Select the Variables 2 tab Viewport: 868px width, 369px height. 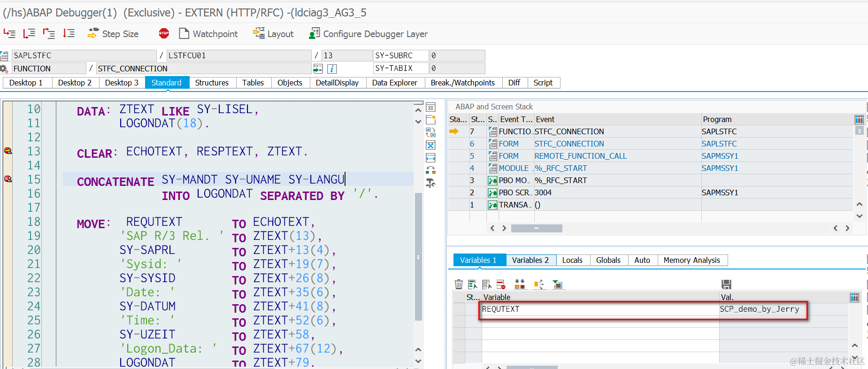click(x=530, y=260)
